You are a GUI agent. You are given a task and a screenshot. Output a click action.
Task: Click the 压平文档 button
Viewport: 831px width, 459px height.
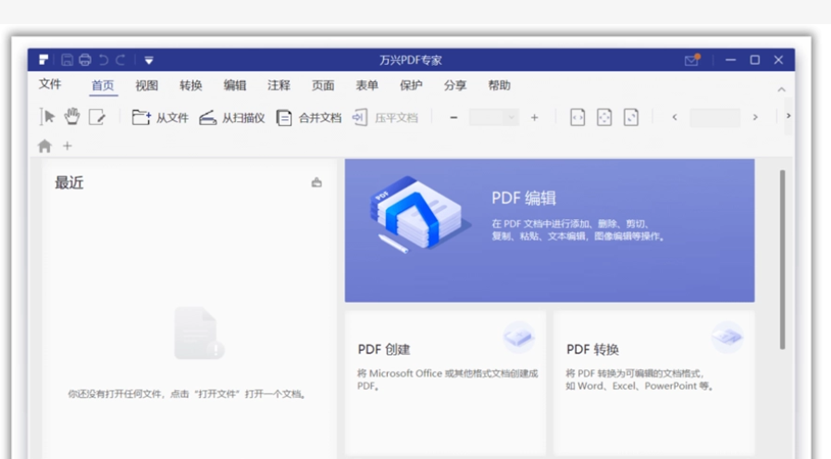coord(385,117)
